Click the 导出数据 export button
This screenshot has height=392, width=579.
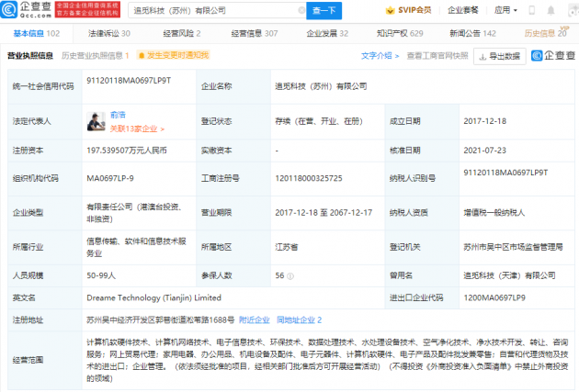pyautogui.click(x=500, y=56)
